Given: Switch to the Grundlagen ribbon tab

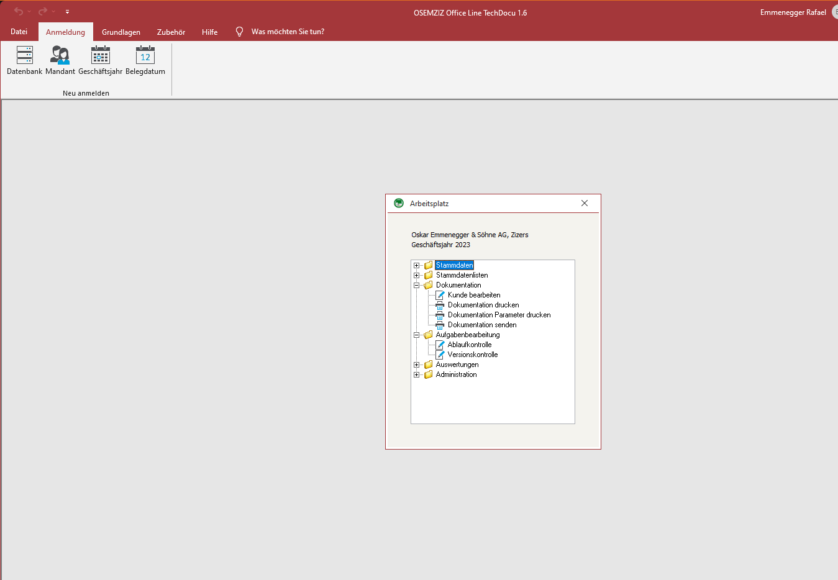Looking at the screenshot, I should coord(121,32).
